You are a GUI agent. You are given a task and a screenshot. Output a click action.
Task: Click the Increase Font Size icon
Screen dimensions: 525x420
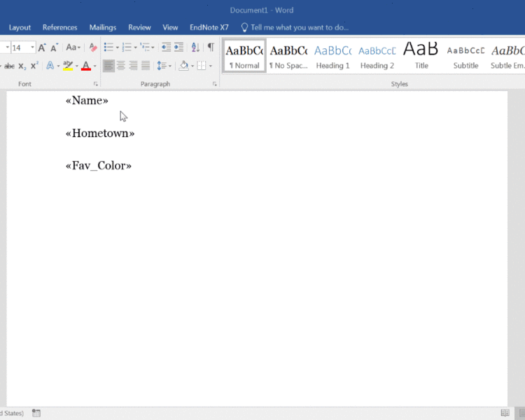tap(42, 48)
